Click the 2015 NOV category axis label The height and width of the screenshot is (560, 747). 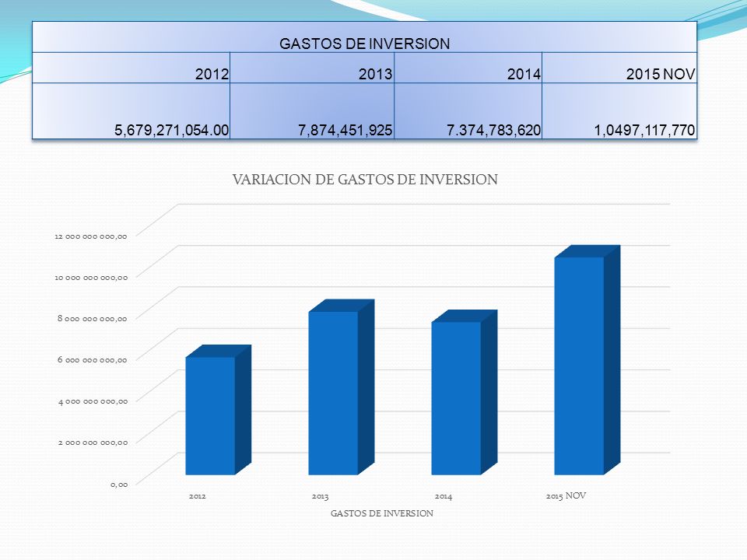coord(566,495)
